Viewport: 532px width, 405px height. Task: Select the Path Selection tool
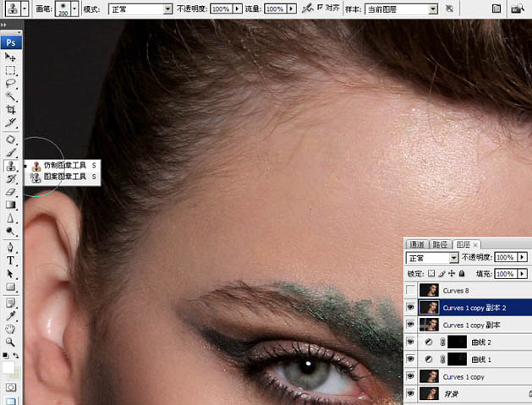coord(10,274)
